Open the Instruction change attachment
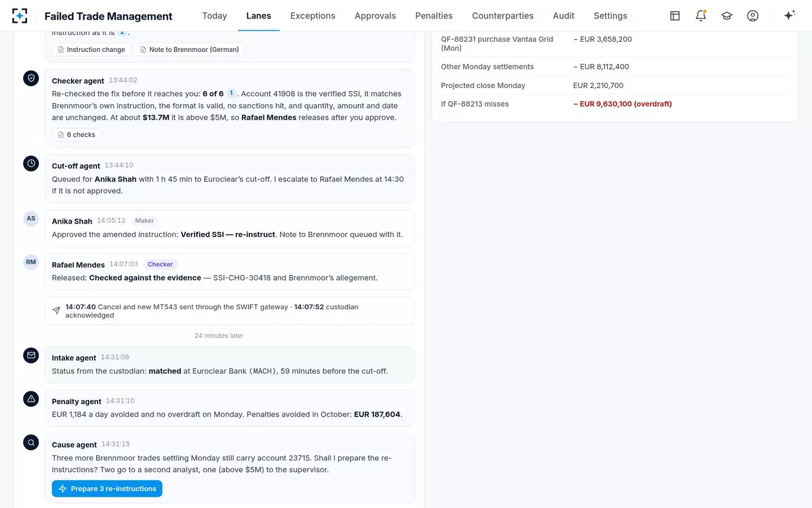 [91, 50]
